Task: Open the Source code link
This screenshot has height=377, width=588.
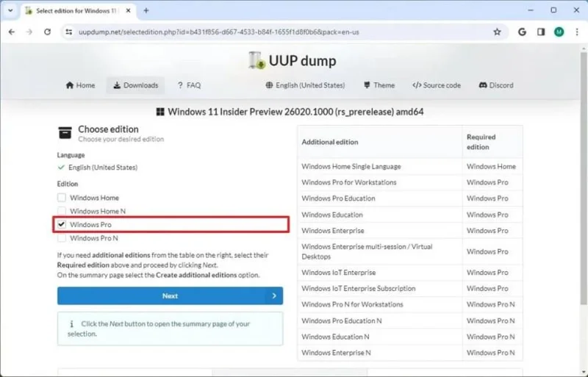Action: click(437, 85)
